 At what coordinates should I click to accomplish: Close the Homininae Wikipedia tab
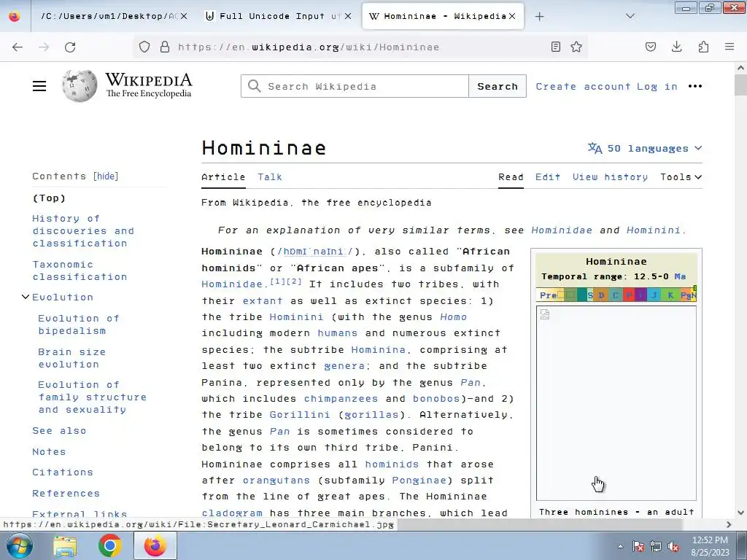pyautogui.click(x=512, y=16)
